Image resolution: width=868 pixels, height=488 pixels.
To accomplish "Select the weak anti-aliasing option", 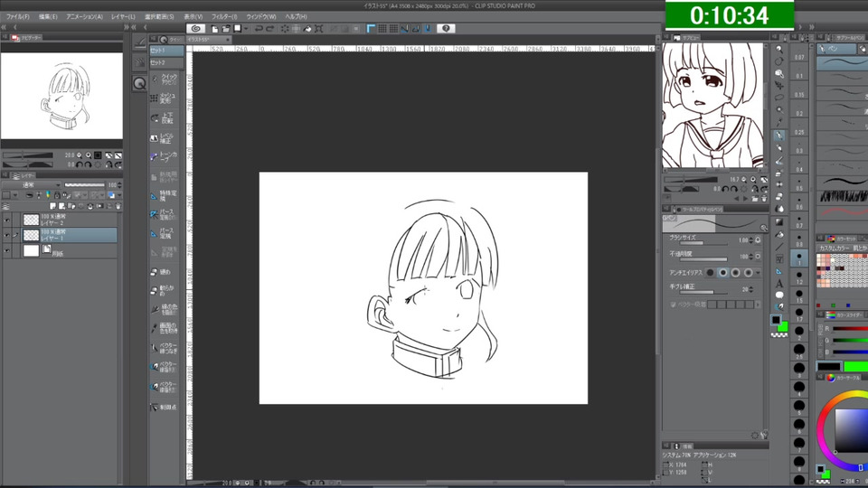I will [723, 273].
